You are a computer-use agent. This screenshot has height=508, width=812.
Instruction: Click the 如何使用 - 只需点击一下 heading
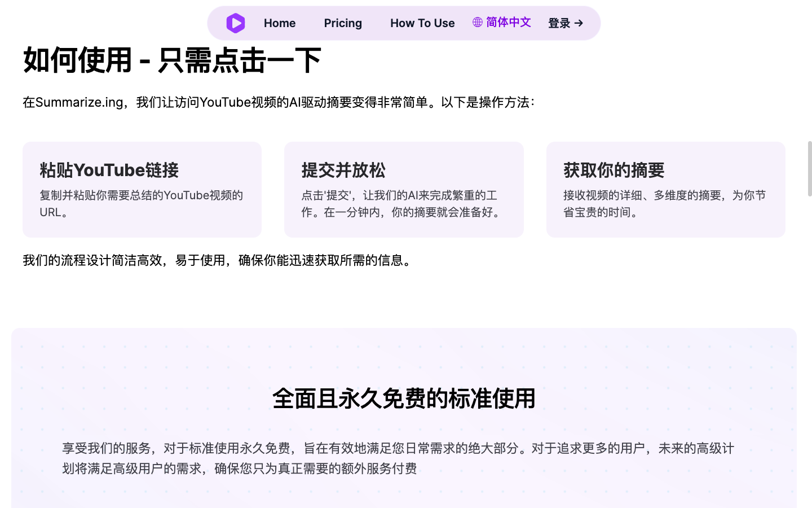coord(172,60)
